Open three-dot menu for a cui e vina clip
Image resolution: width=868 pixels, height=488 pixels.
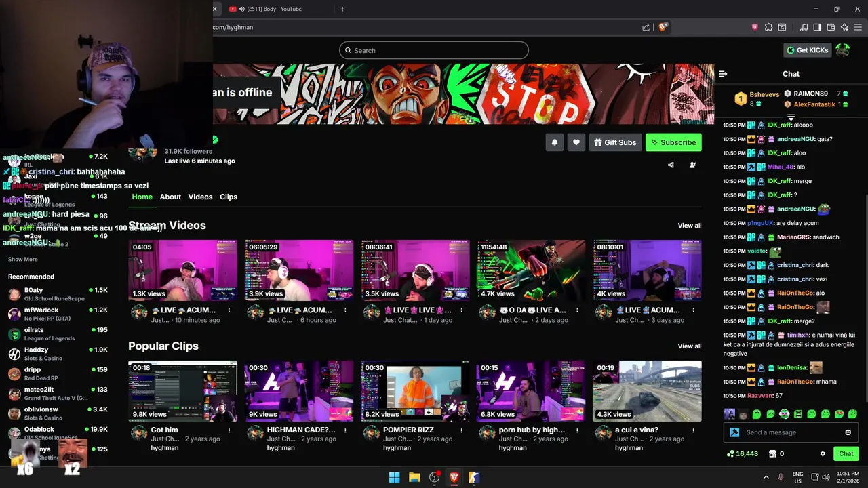[x=693, y=430]
